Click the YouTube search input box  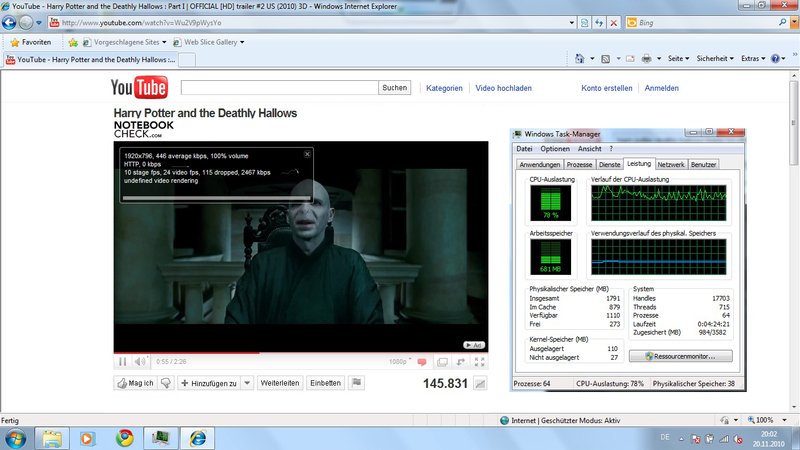click(280, 88)
